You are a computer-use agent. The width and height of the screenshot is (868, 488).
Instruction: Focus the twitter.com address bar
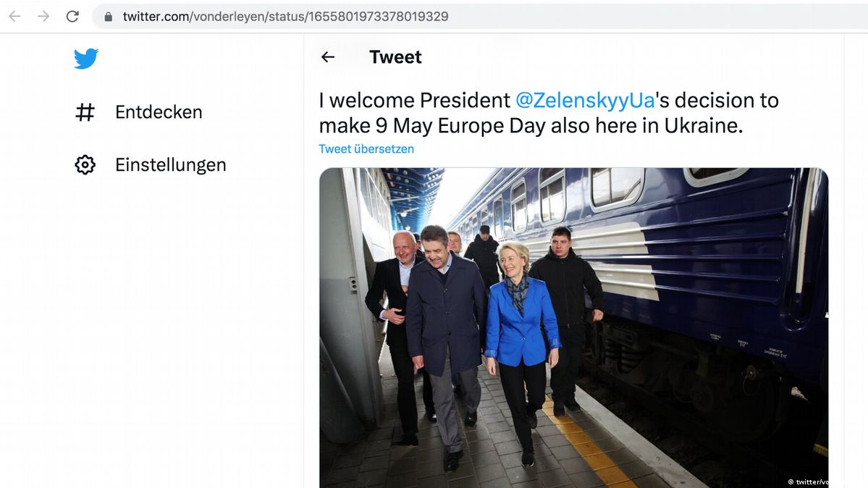tap(285, 16)
